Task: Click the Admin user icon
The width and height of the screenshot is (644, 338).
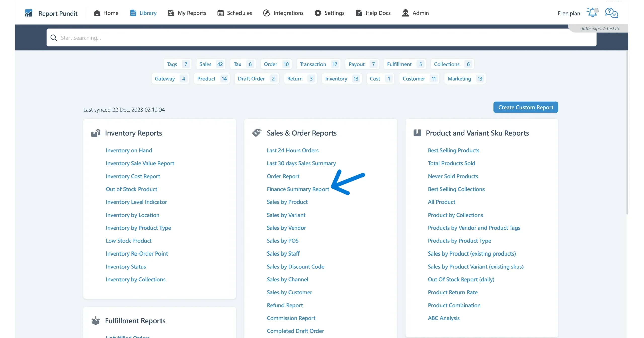Action: coord(405,13)
